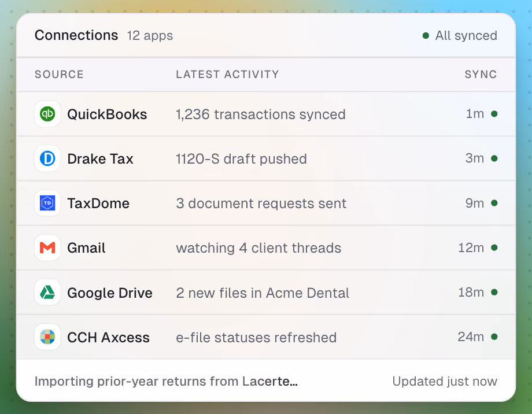This screenshot has width=532, height=414.
Task: Click the CCH Axcess logo icon
Action: pyautogui.click(x=47, y=337)
